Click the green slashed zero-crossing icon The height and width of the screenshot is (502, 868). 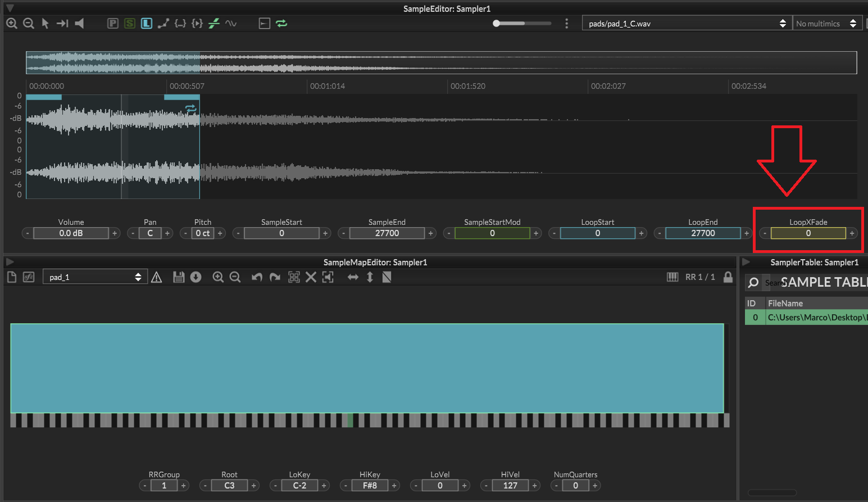(x=214, y=23)
